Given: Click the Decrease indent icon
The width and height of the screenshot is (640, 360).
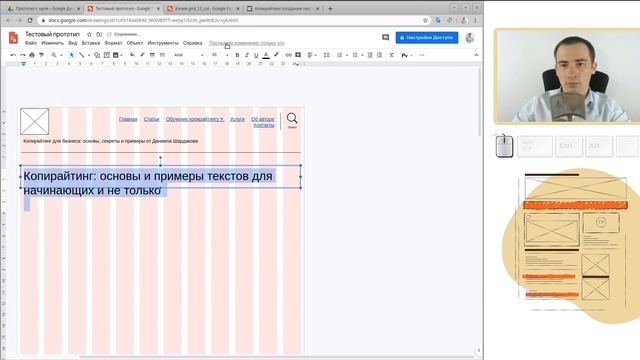Looking at the screenshot, I should [x=370, y=55].
